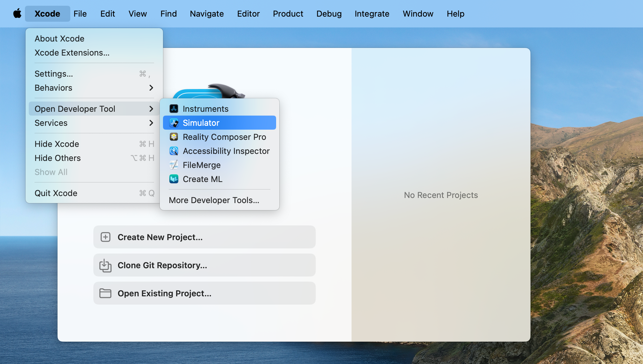The height and width of the screenshot is (364, 643).
Task: Click the plus icon for new project
Action: click(x=105, y=237)
